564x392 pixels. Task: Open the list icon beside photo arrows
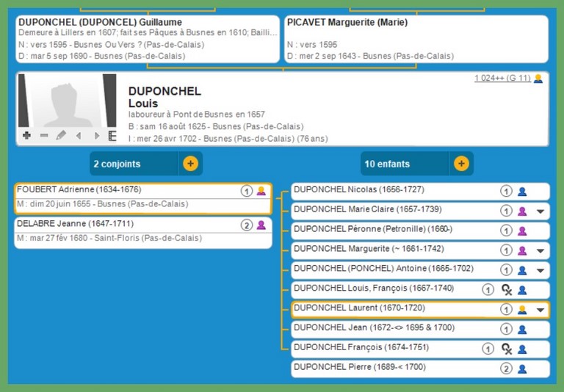click(x=112, y=136)
